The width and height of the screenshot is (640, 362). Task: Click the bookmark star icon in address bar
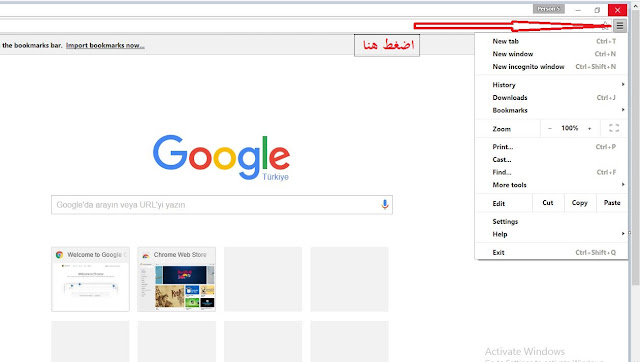606,26
